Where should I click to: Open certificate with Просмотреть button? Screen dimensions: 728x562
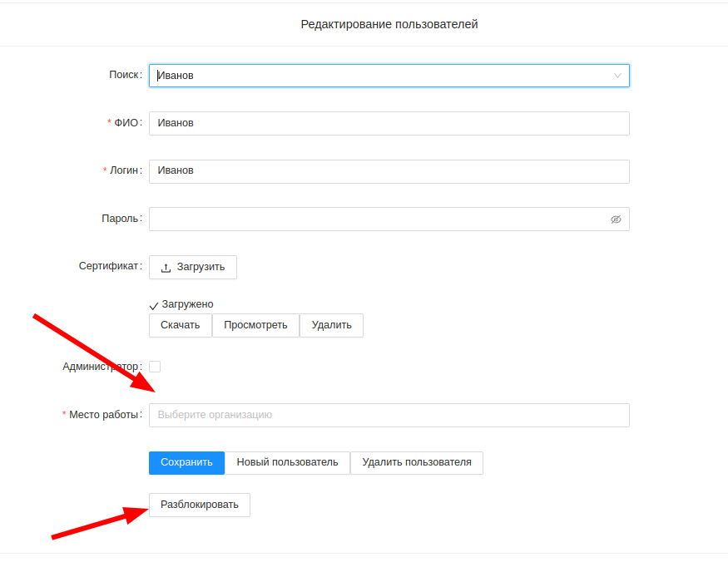(x=255, y=325)
